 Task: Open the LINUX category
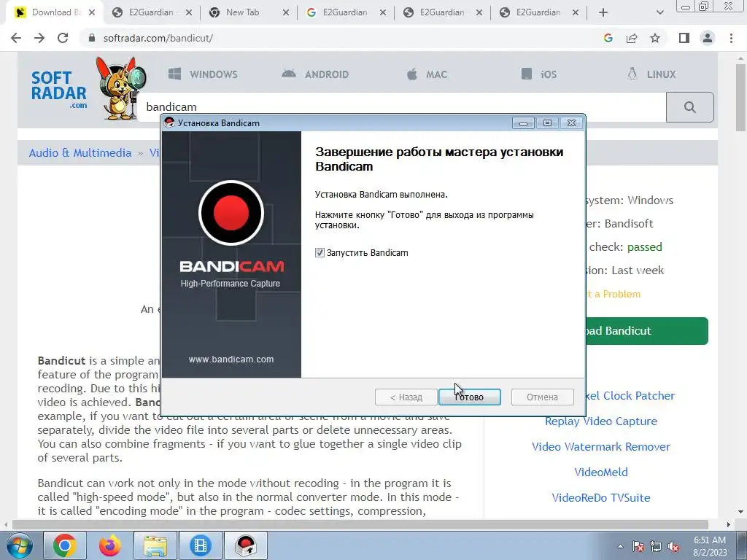[651, 74]
